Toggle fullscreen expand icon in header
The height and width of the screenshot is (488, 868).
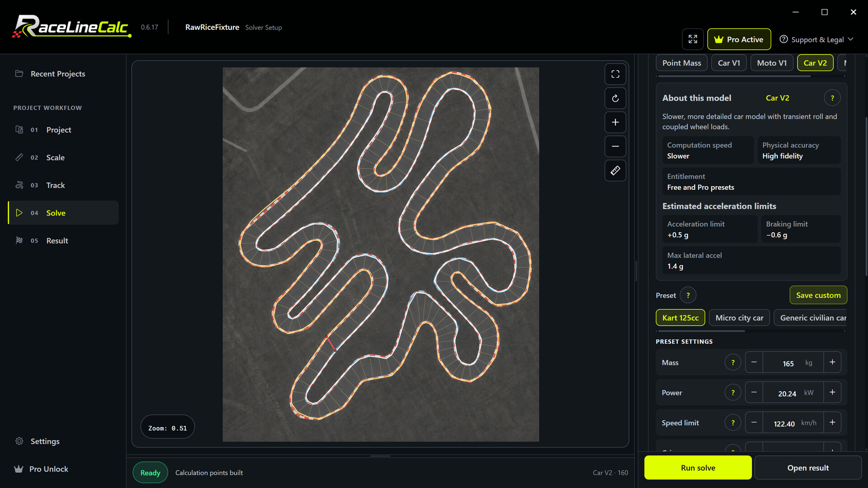pos(693,39)
